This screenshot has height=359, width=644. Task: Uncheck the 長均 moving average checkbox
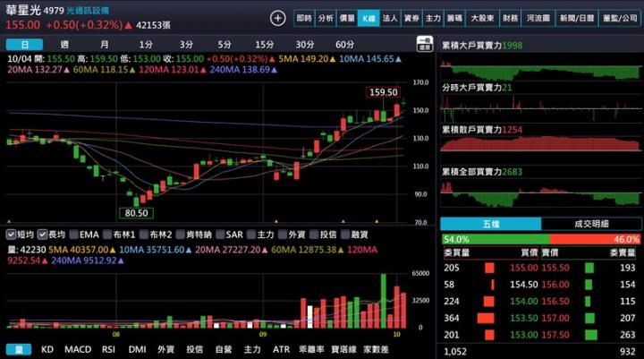(x=42, y=235)
